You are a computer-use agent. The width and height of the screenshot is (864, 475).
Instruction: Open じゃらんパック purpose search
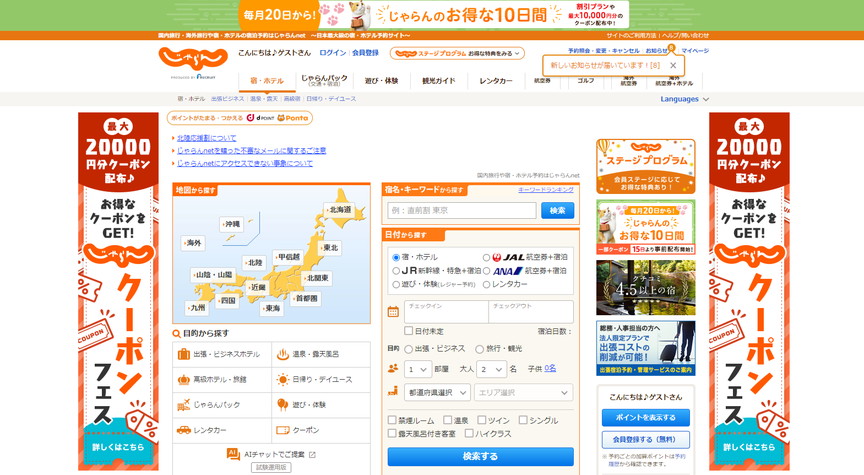pyautogui.click(x=222, y=405)
